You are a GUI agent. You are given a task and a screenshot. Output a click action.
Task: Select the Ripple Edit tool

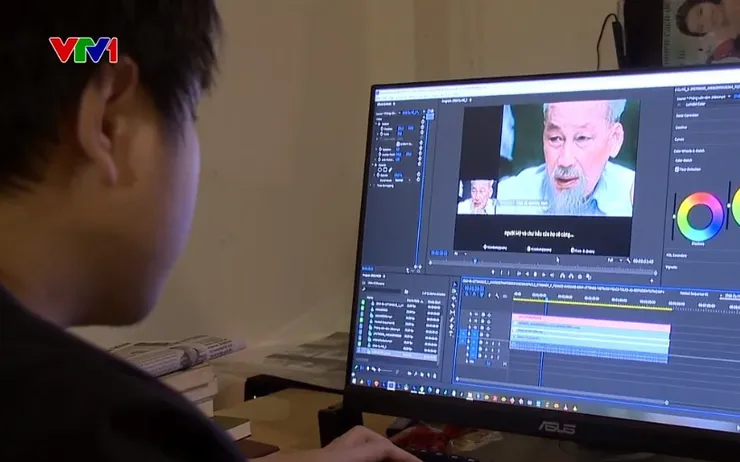[454, 298]
